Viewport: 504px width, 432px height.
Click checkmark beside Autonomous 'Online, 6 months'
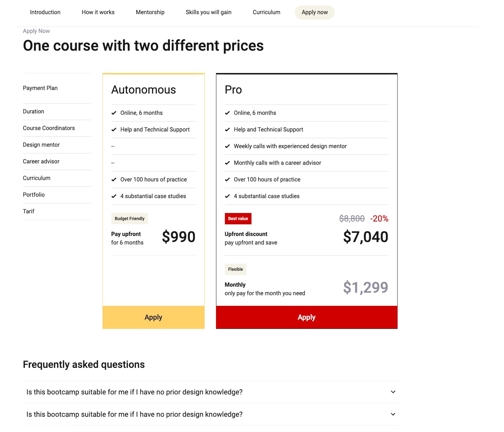[x=114, y=113]
